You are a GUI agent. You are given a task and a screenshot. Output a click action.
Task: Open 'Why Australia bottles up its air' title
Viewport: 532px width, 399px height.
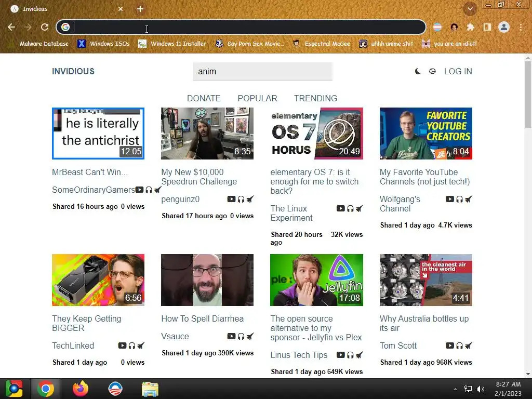424,323
